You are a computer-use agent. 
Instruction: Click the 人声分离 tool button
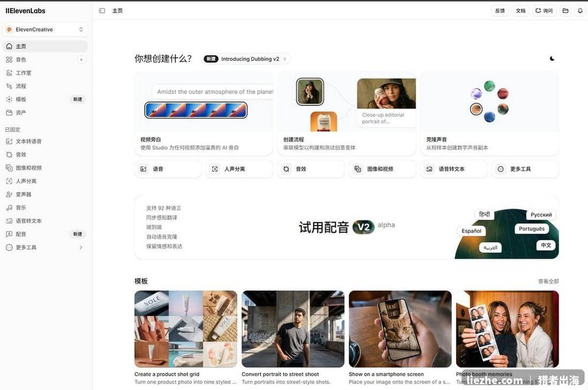point(239,169)
